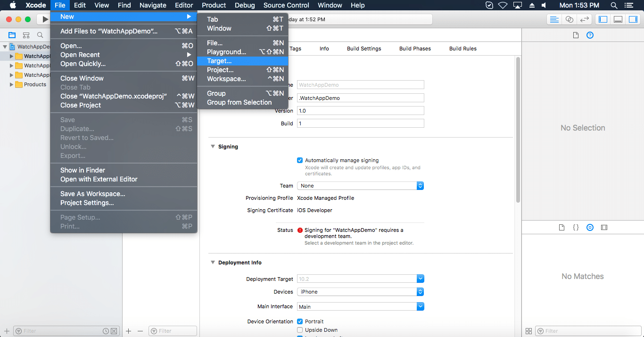
Task: Switch to the Info tab
Action: 324,49
